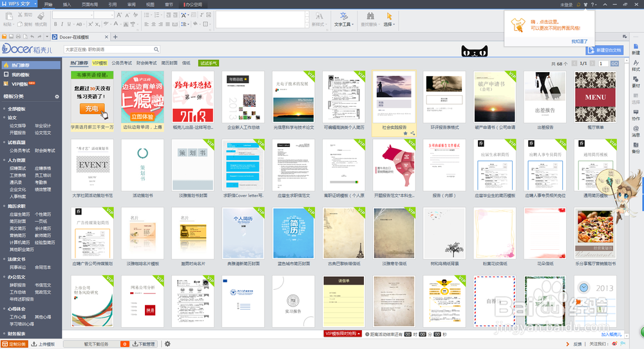This screenshot has width=644, height=349.
Task: Click the GO page jump button
Action: [x=614, y=64]
